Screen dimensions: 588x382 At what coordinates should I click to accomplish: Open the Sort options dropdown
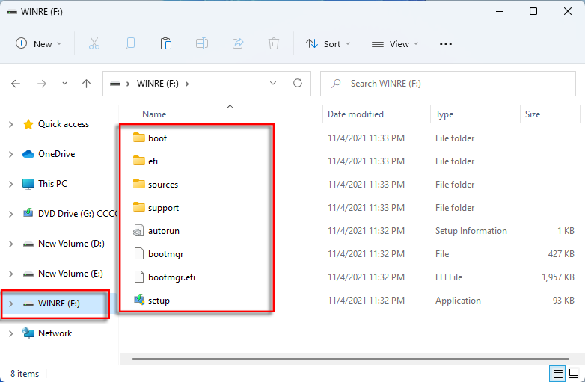click(328, 44)
